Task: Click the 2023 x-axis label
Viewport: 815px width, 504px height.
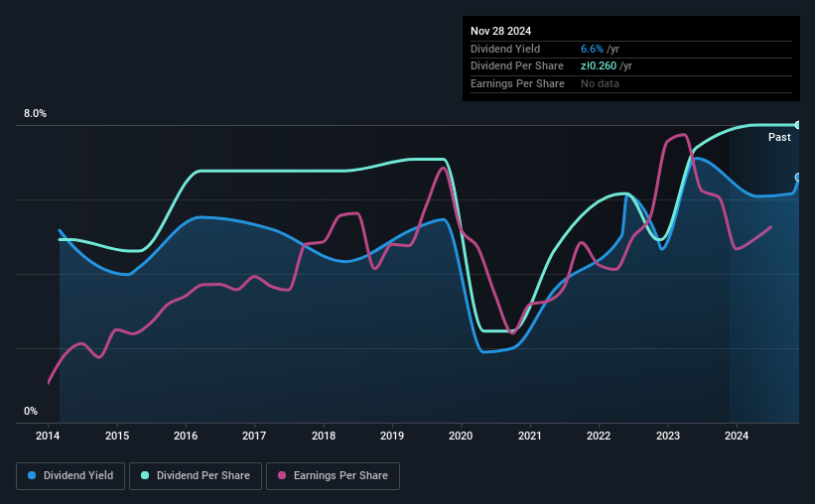Action: click(x=667, y=436)
